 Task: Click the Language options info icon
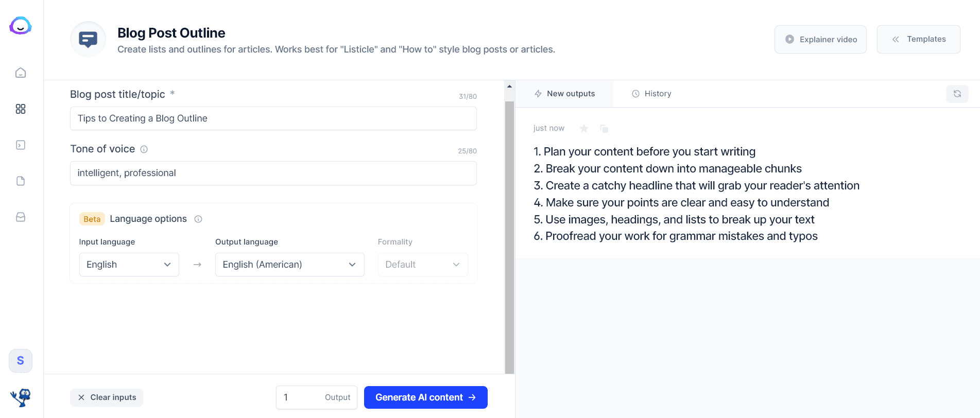coord(198,219)
